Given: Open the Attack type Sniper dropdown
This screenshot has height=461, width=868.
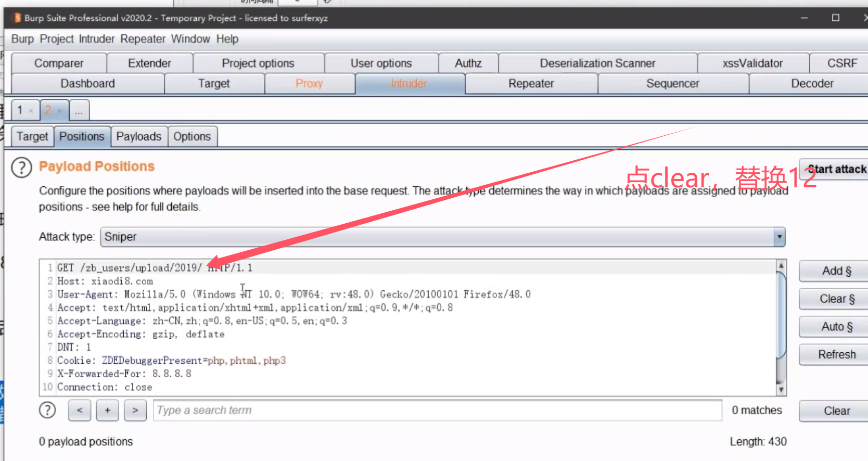Looking at the screenshot, I should point(442,237).
